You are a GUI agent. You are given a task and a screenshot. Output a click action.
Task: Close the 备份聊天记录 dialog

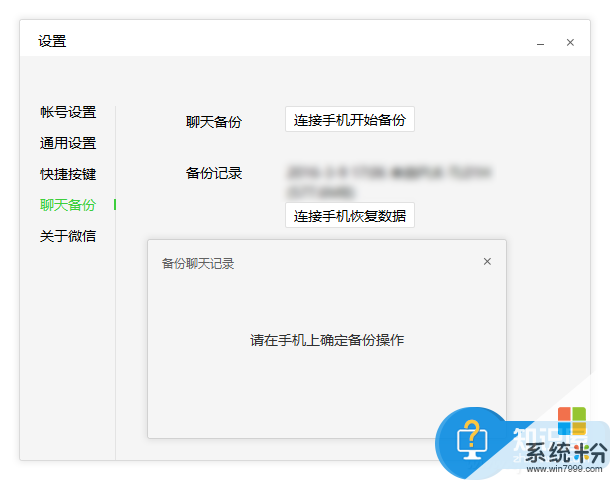point(487,262)
